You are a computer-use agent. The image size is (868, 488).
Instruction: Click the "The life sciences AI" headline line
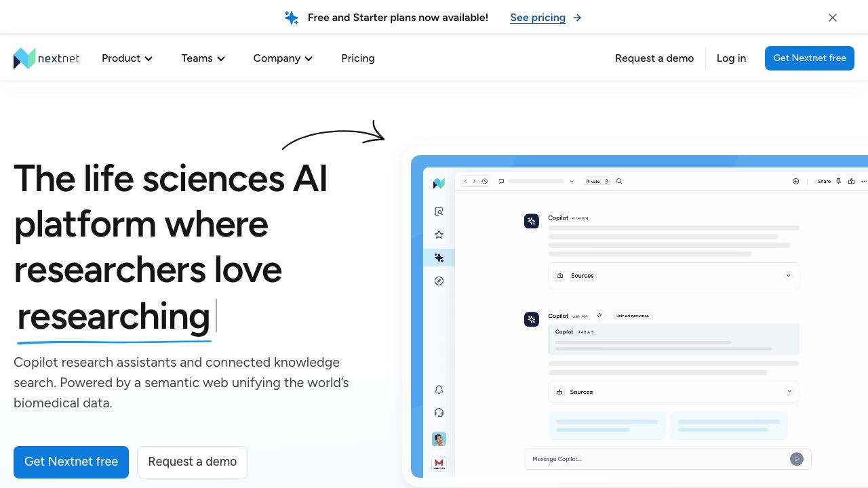(x=171, y=178)
